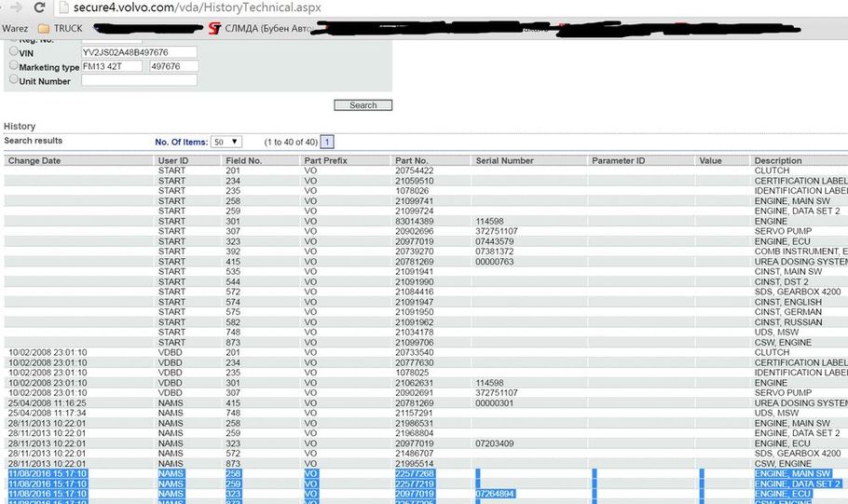Click serial number 07443579
The height and width of the screenshot is (504, 848).
[x=494, y=241]
